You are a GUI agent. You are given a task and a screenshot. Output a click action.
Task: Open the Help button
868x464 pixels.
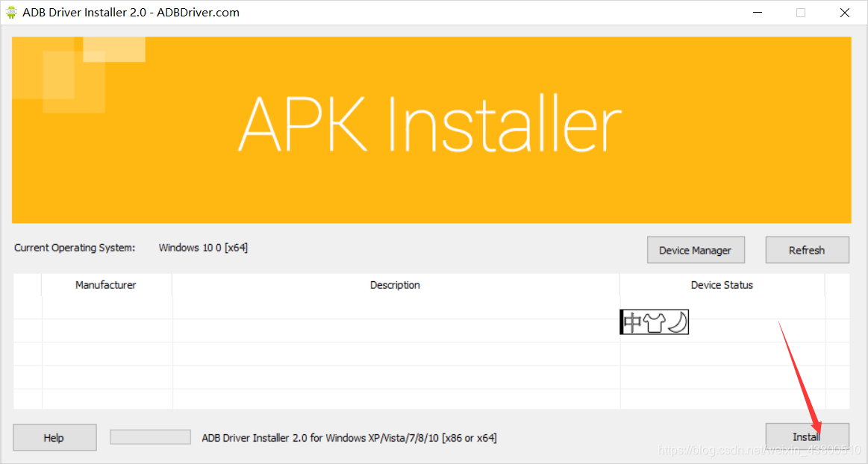(54, 437)
